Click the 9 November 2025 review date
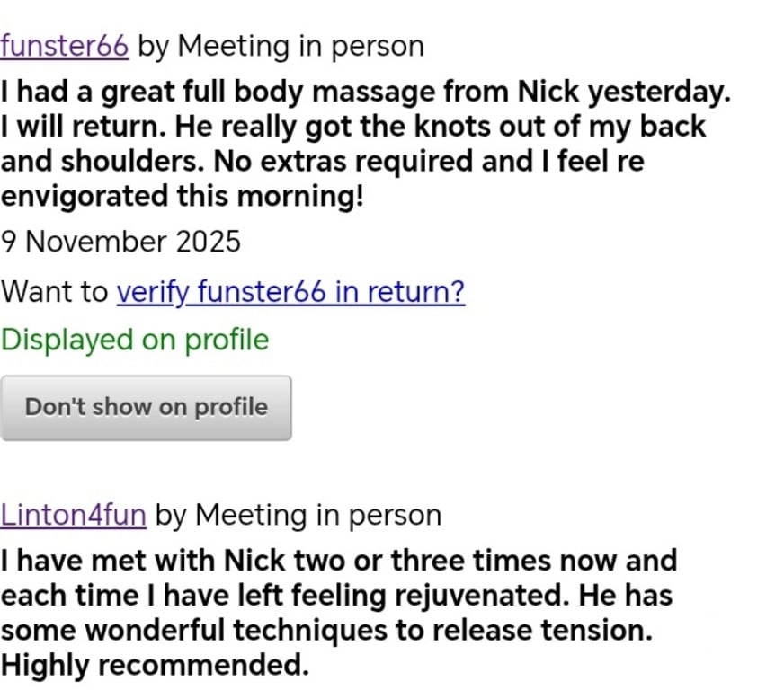The height and width of the screenshot is (690, 784). pyautogui.click(x=120, y=242)
